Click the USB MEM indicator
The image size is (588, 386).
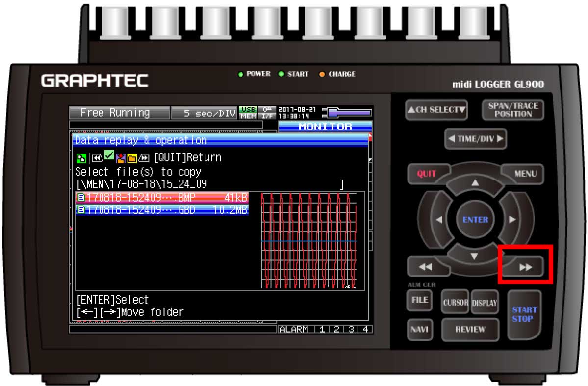[x=248, y=112]
